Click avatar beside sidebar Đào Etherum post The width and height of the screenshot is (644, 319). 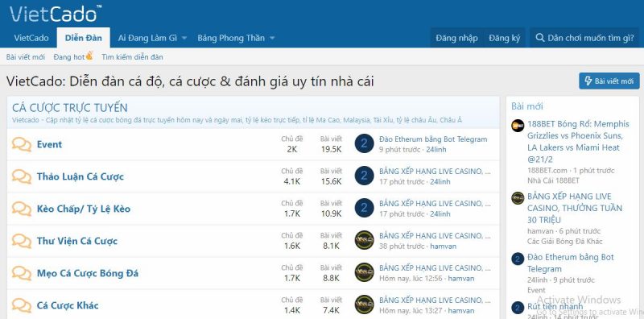518,259
